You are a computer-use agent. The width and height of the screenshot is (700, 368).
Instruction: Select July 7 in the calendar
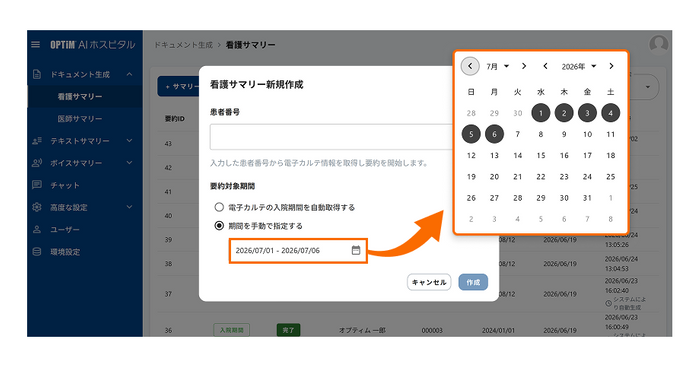pos(517,134)
